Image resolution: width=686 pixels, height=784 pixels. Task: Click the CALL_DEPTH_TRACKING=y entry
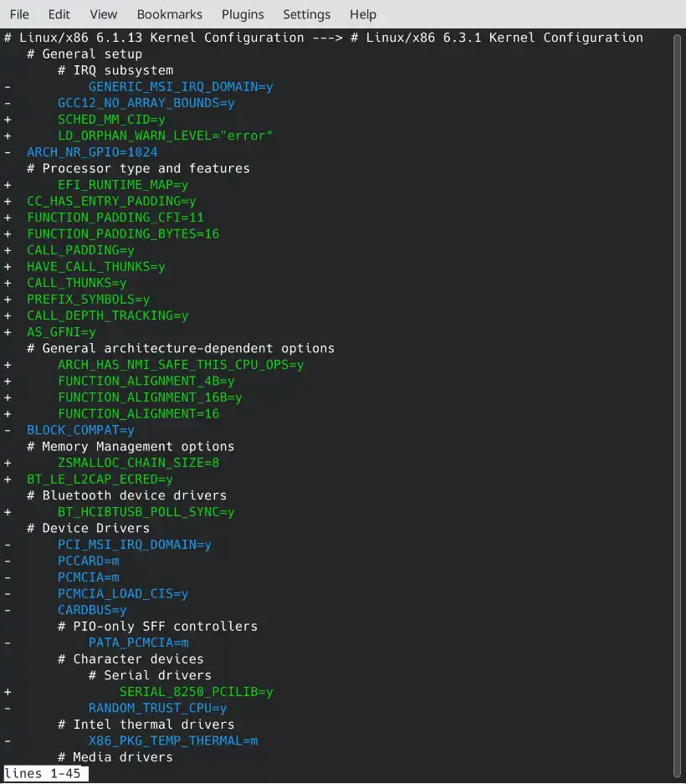coord(107,315)
